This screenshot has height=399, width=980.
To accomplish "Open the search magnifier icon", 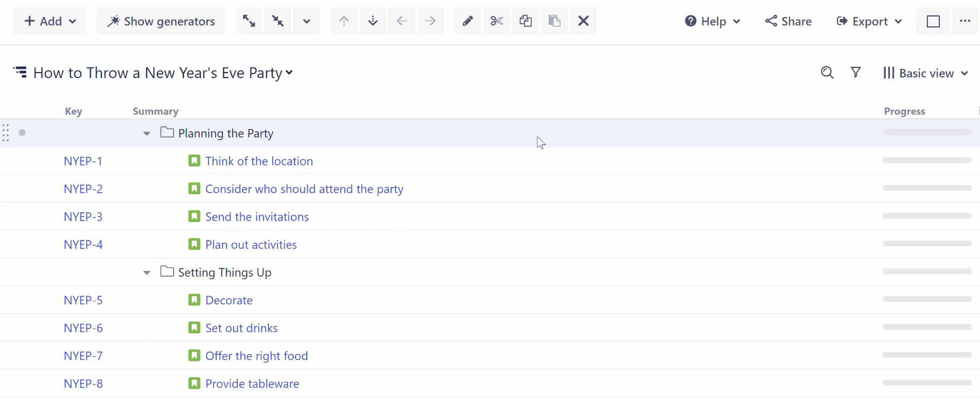I will (827, 72).
